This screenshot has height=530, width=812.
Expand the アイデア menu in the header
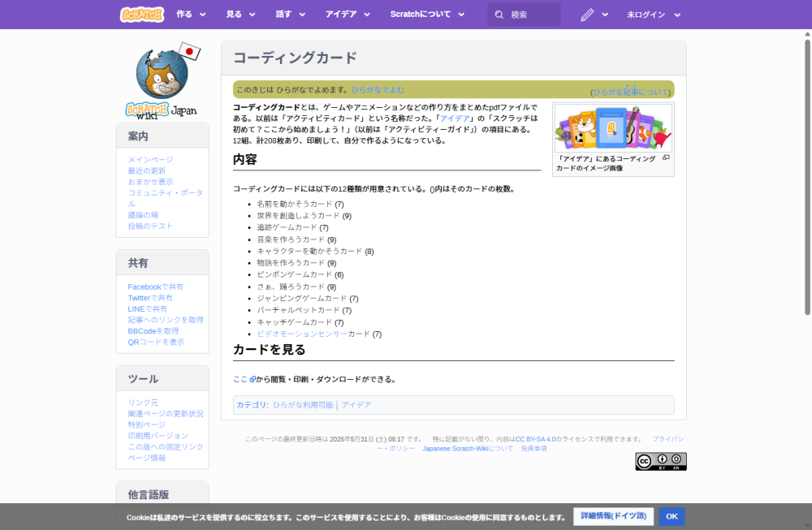point(348,15)
